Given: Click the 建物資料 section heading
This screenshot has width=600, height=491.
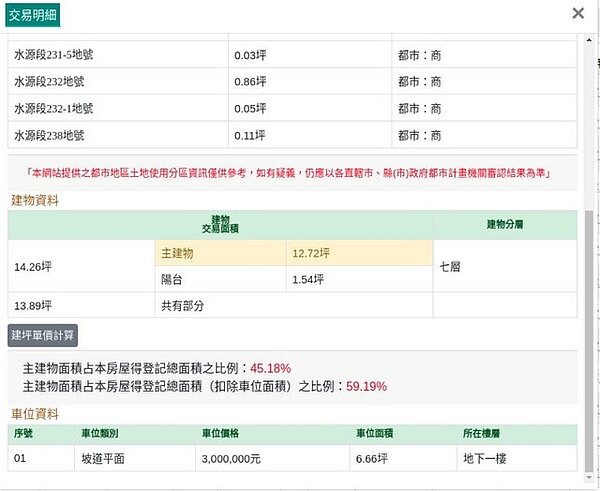Looking at the screenshot, I should (35, 200).
